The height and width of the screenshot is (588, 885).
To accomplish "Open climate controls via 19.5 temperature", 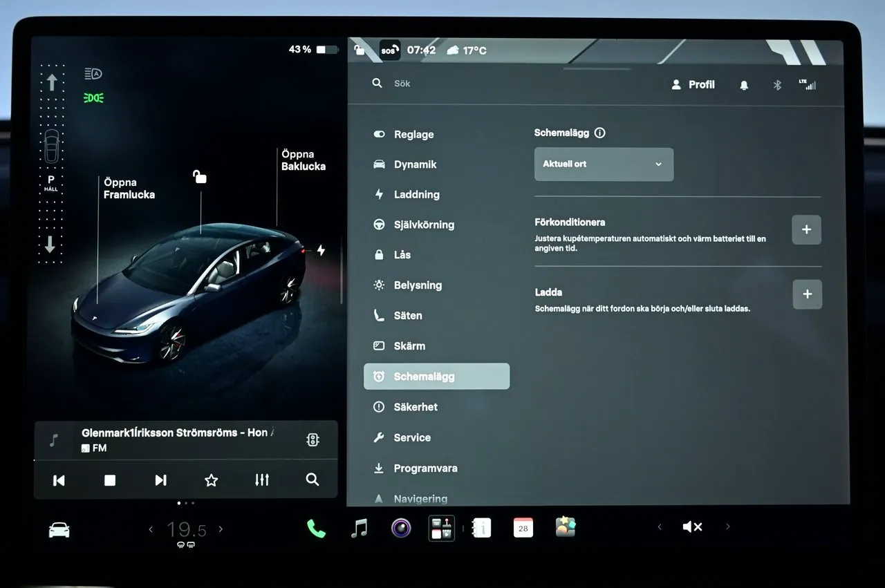I will coord(186,530).
